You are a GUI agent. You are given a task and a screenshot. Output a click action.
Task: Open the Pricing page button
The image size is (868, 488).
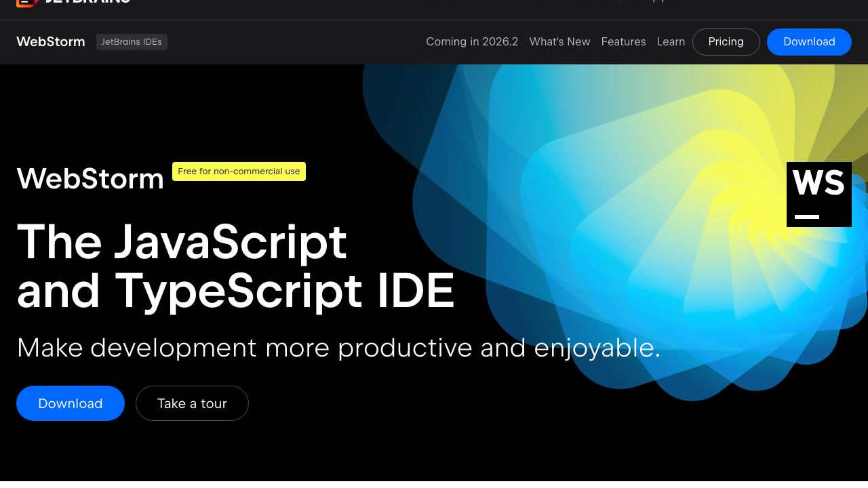coord(726,42)
